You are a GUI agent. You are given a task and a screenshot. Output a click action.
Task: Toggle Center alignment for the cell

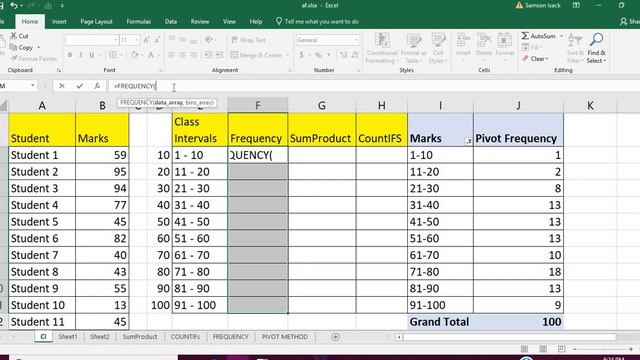[x=182, y=55]
